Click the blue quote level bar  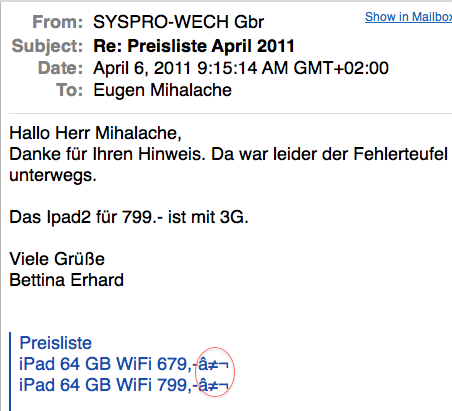pos(10,371)
